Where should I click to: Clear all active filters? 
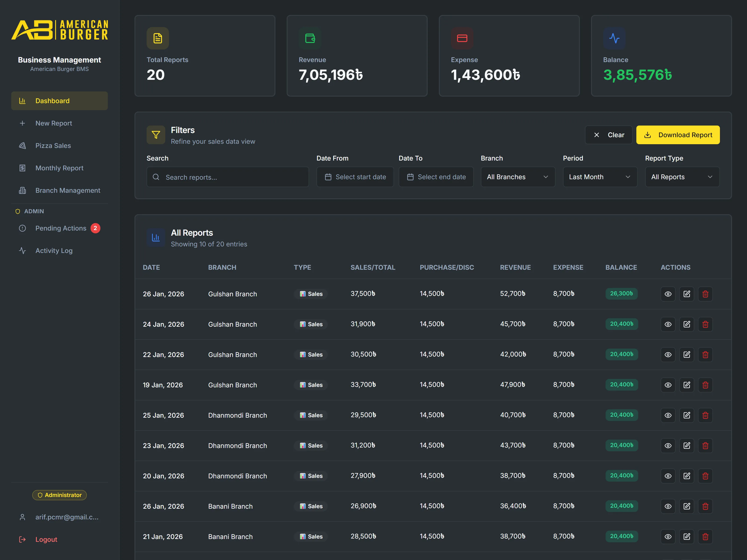(608, 135)
